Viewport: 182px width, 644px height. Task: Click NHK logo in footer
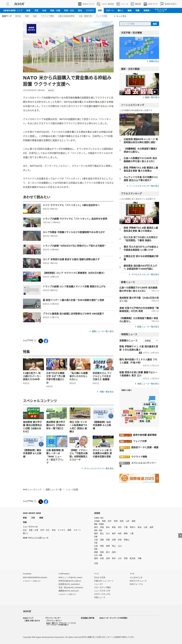(27, 611)
